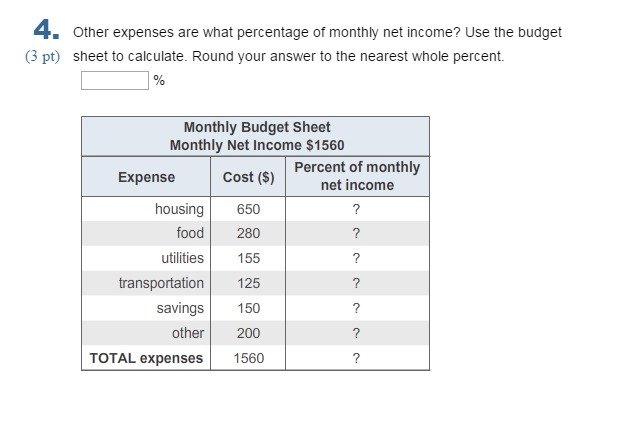Image resolution: width=632 pixels, height=436 pixels.
Task: Click the question number 4 label
Action: [x=46, y=30]
